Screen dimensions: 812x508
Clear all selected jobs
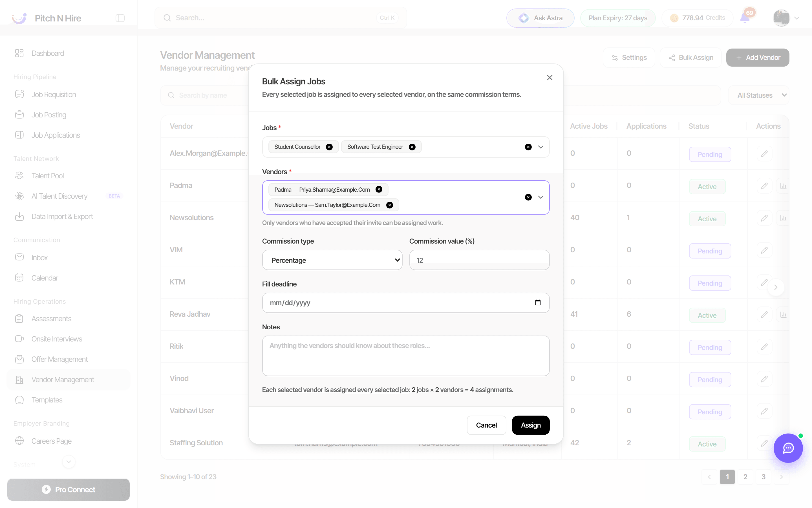coord(528,147)
